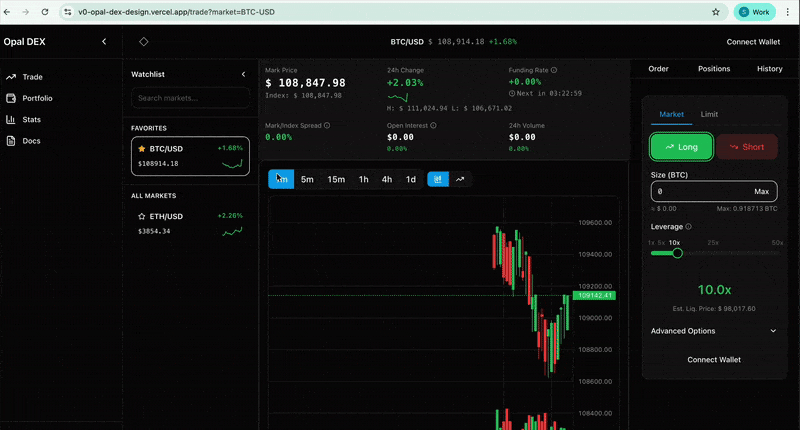Select ETH/USD market row
The width and height of the screenshot is (800, 430).
click(x=190, y=223)
